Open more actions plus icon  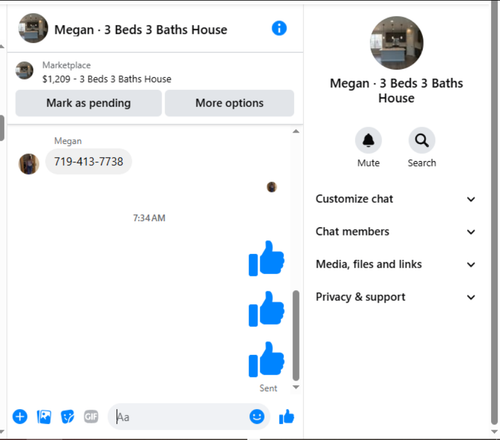20,417
